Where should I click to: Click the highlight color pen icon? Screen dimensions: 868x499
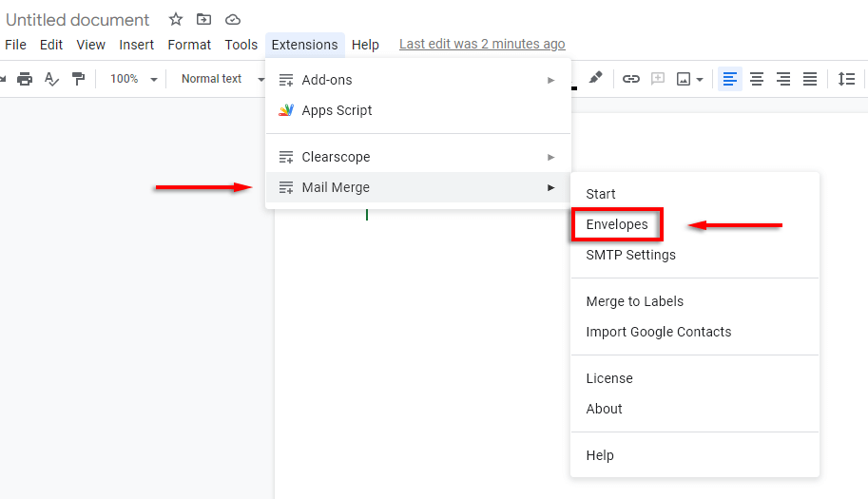tap(595, 78)
